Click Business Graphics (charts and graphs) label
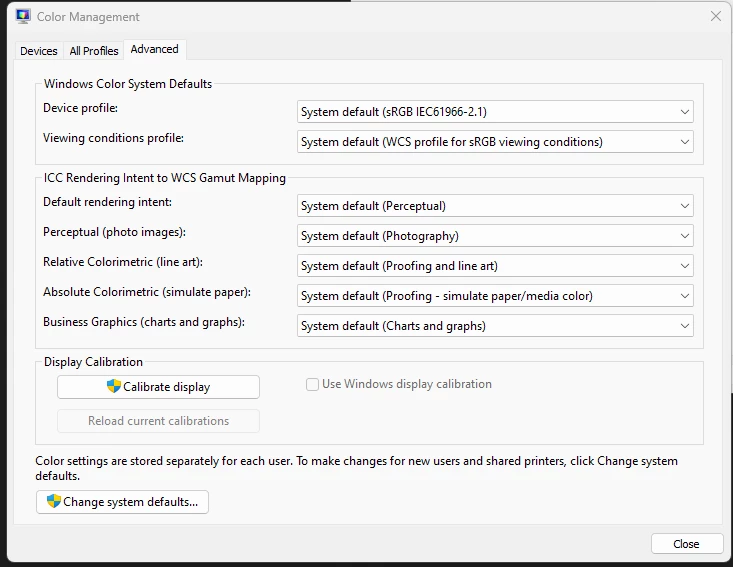 (144, 322)
